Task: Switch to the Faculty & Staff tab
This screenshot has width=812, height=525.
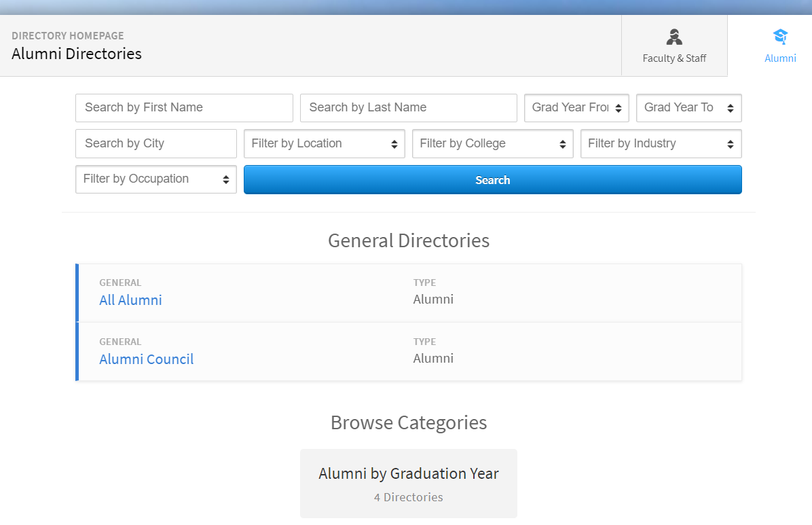Action: 674,46
